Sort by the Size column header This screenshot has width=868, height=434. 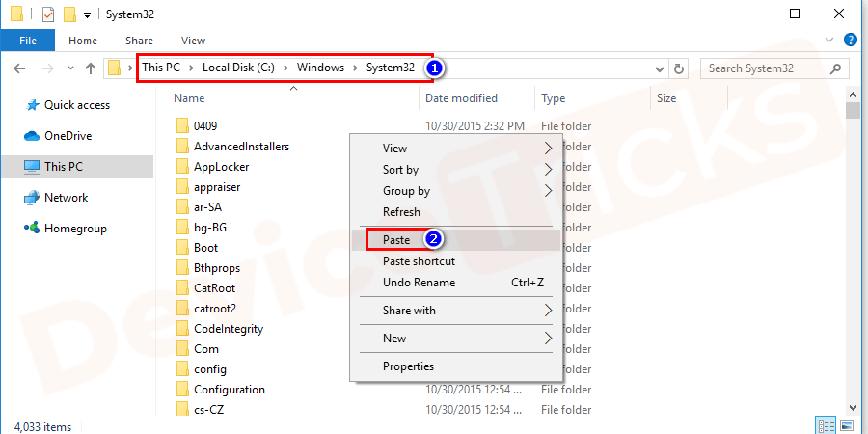click(665, 98)
